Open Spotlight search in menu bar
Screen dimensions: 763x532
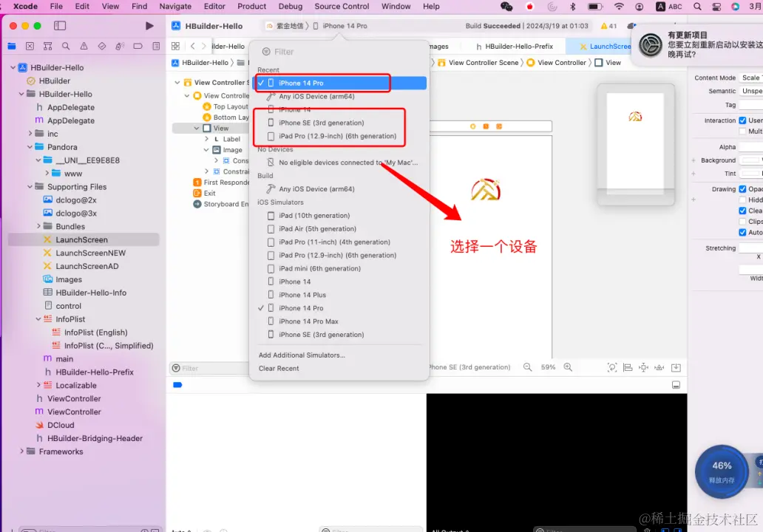pos(697,7)
